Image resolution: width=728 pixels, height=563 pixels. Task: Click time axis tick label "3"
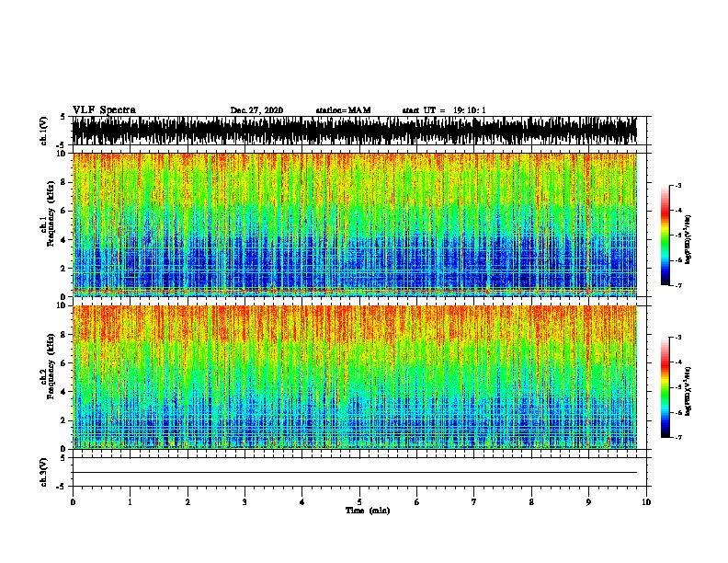245,502
